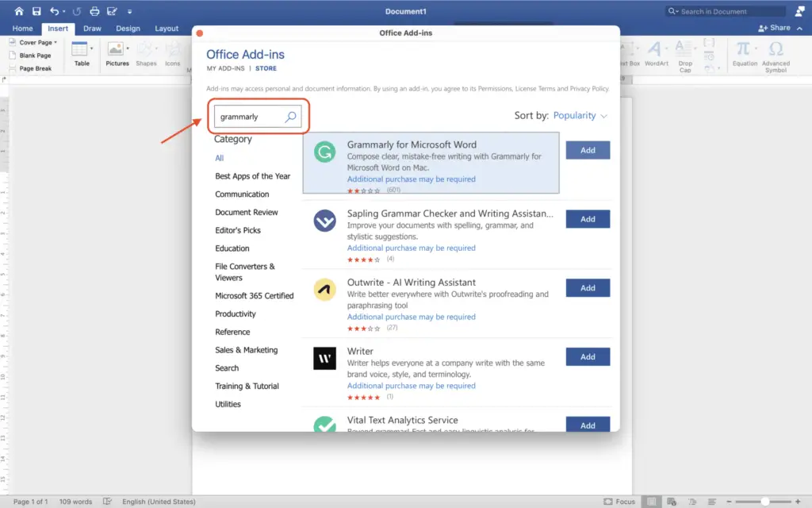Open the Design ribbon tab
Image resolution: width=812 pixels, height=508 pixels.
(128, 29)
